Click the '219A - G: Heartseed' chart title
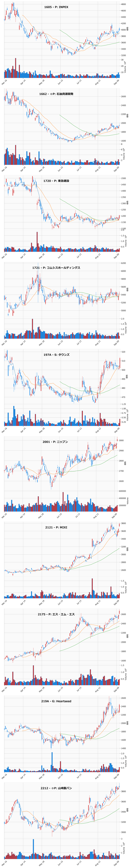 tap(56, 701)
